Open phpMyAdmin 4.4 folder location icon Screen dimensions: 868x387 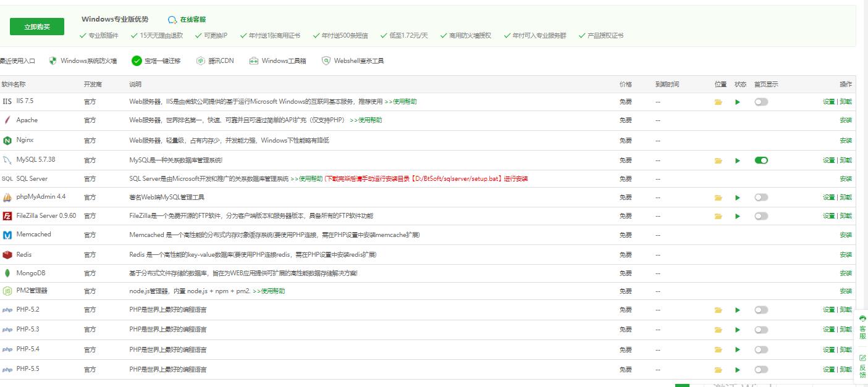tap(718, 198)
